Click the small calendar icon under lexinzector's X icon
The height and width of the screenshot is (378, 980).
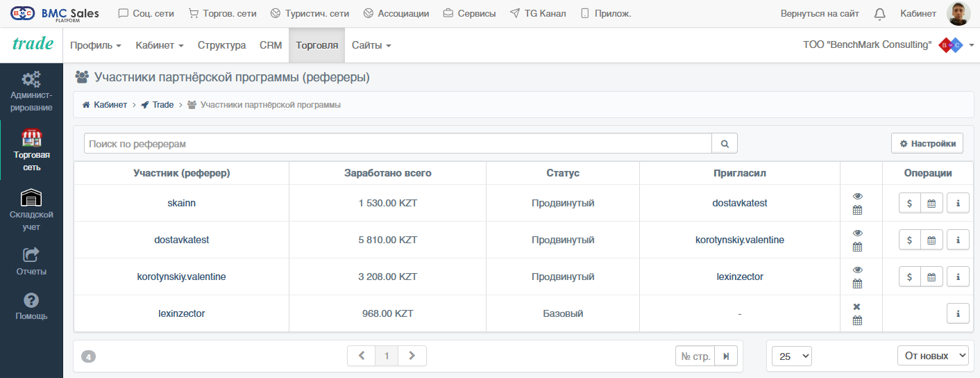[857, 320]
